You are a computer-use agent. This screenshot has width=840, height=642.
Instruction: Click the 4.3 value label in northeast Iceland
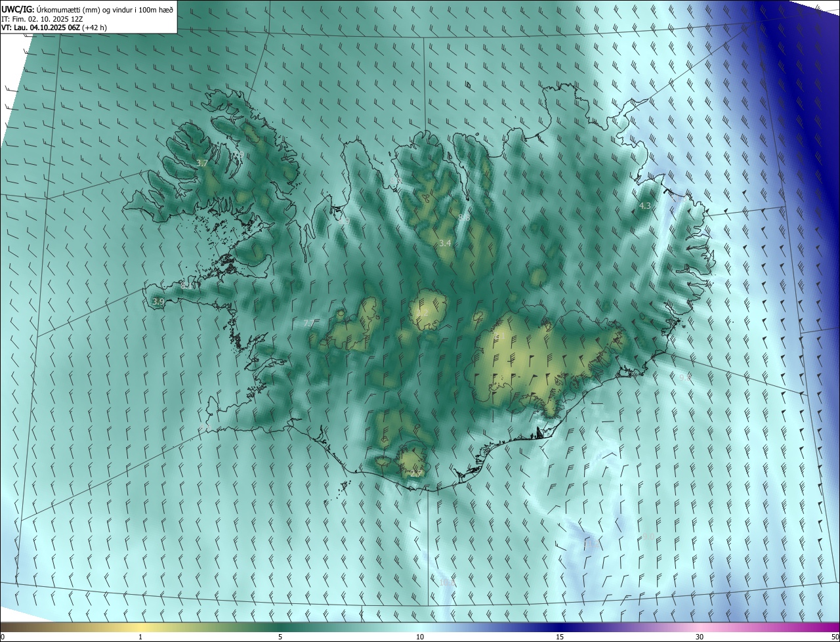pos(644,205)
